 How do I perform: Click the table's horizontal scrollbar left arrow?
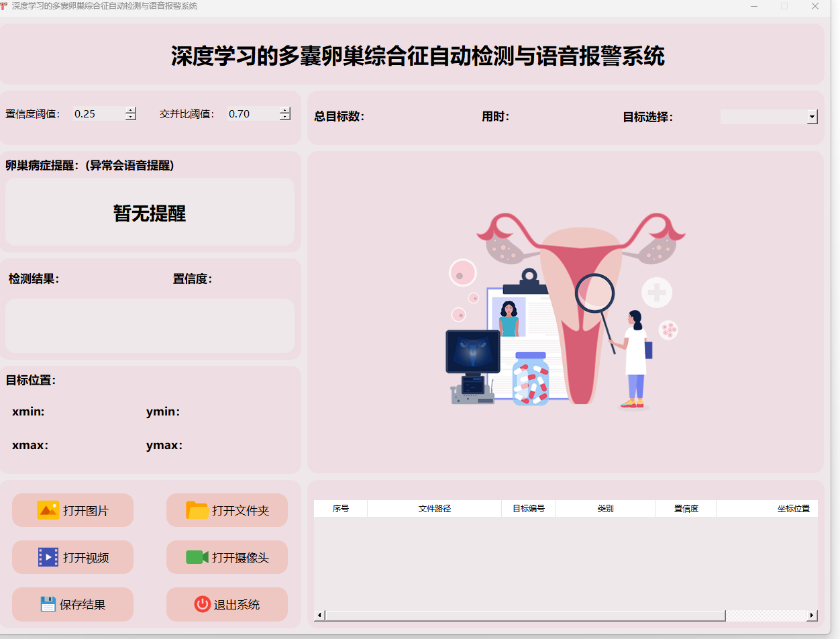click(319, 616)
